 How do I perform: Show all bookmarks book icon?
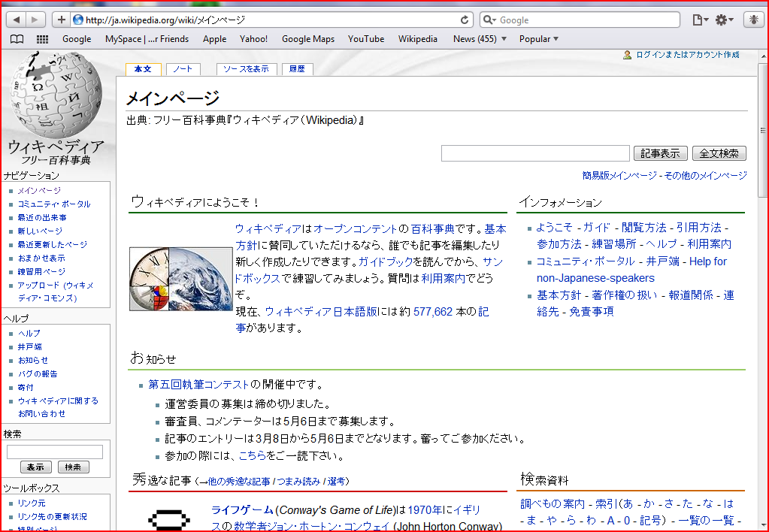(17, 39)
